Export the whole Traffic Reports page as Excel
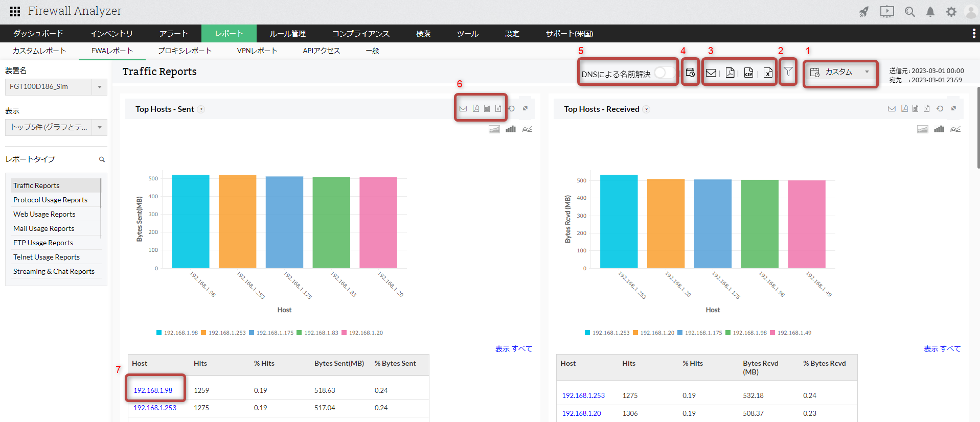Image resolution: width=980 pixels, height=422 pixels. (x=768, y=73)
